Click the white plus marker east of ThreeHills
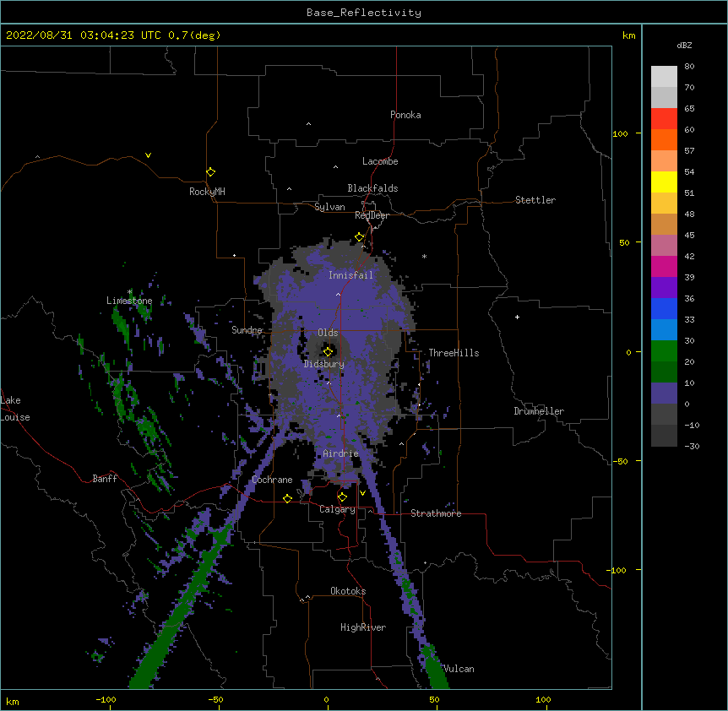728x711 pixels. (x=517, y=317)
